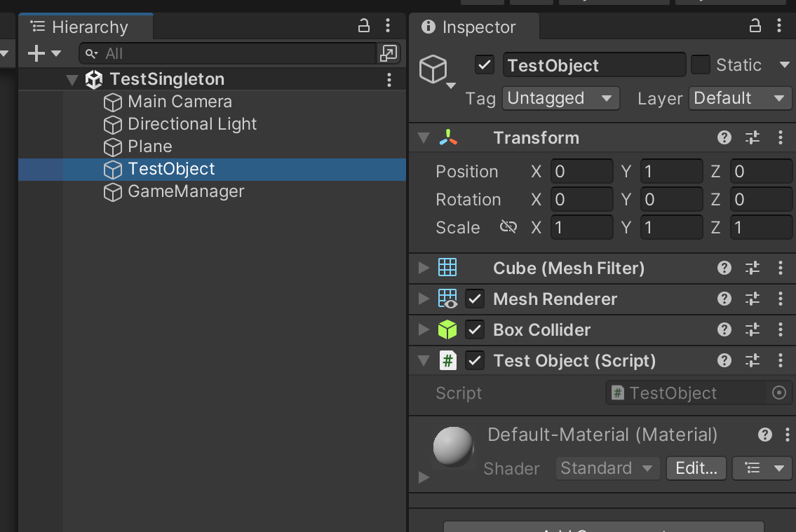The height and width of the screenshot is (532, 796).
Task: Open the scene search picker icon
Action: tap(388, 53)
